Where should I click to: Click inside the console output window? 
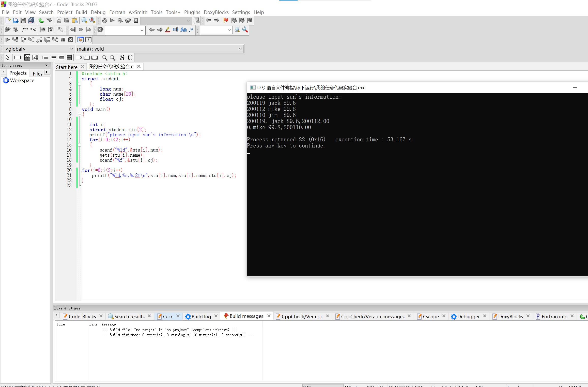point(417,185)
